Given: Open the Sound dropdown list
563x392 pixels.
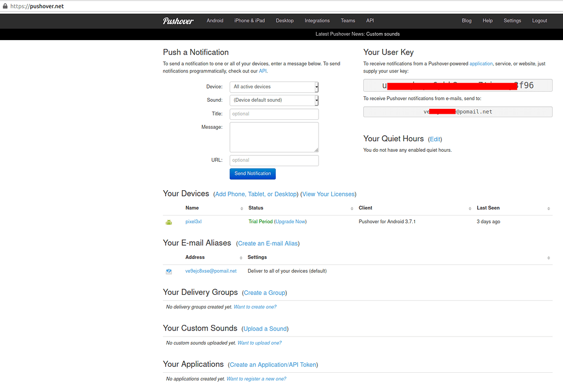Looking at the screenshot, I should (x=274, y=100).
